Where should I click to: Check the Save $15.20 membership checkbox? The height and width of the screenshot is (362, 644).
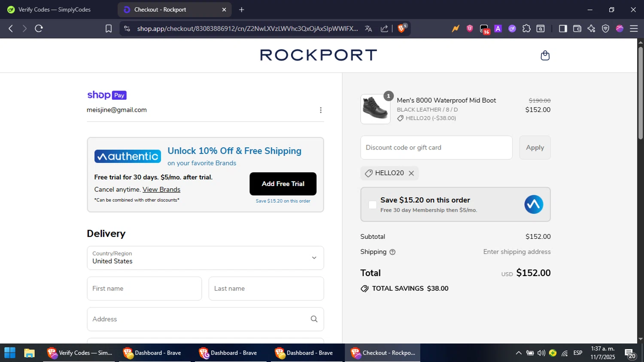click(x=373, y=205)
